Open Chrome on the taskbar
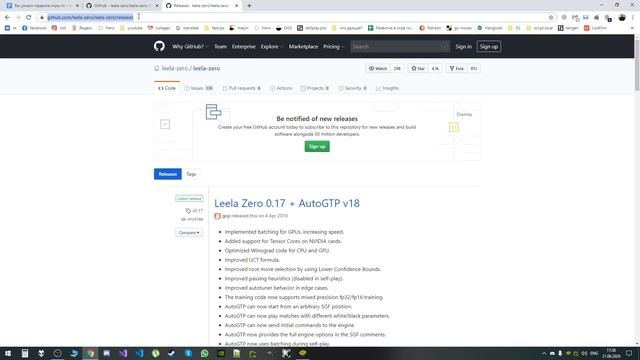This screenshot has height=360, width=640. pos(91,353)
